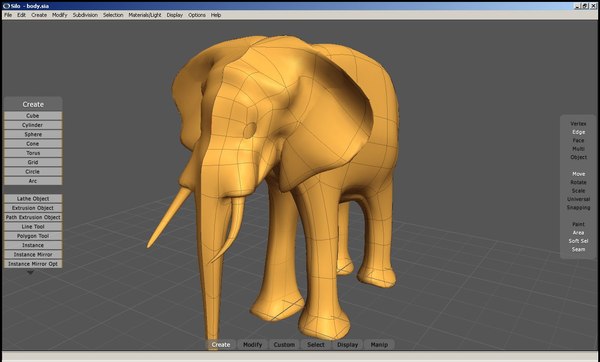Select the Line Tool
The width and height of the screenshot is (600, 362).
tap(33, 227)
